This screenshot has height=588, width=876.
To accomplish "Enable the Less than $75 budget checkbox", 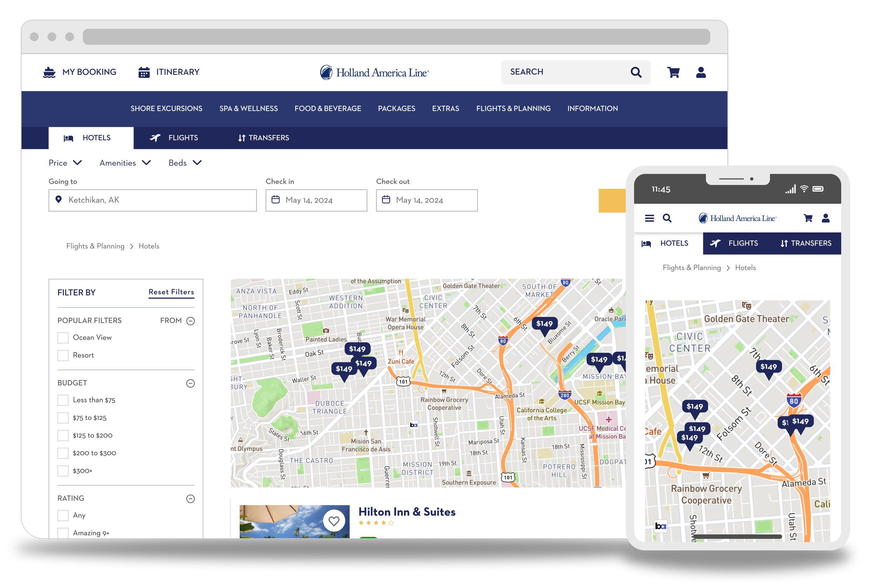I will [x=63, y=400].
